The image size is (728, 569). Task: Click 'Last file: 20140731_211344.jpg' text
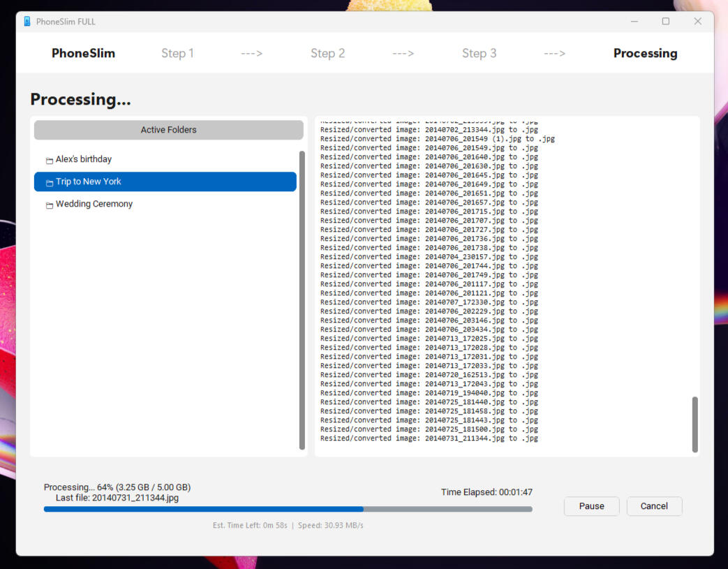click(117, 498)
